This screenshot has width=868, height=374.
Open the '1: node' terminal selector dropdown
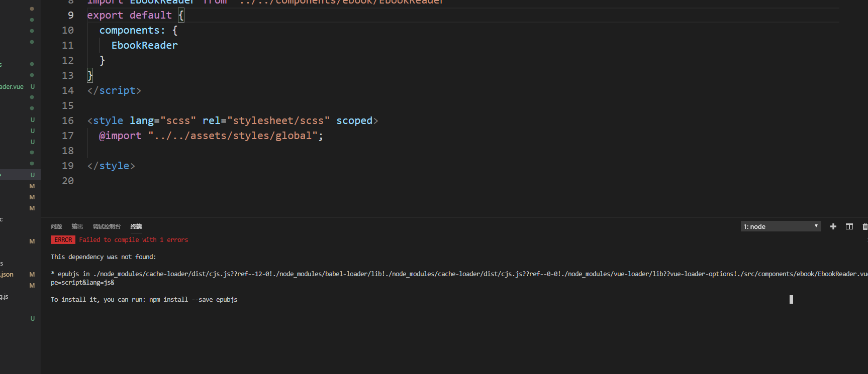[781, 226]
